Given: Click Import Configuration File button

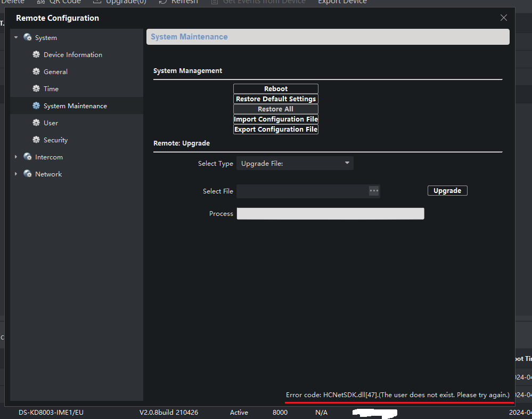Looking at the screenshot, I should click(x=275, y=119).
